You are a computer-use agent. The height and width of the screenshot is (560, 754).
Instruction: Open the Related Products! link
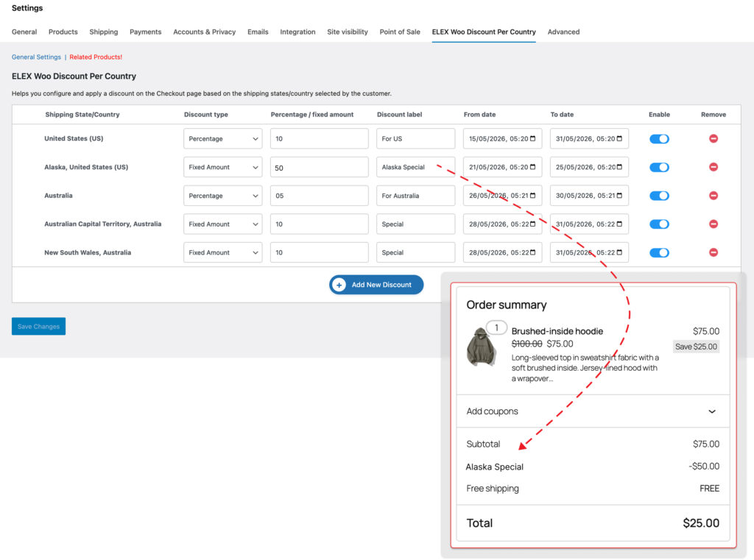coord(96,57)
